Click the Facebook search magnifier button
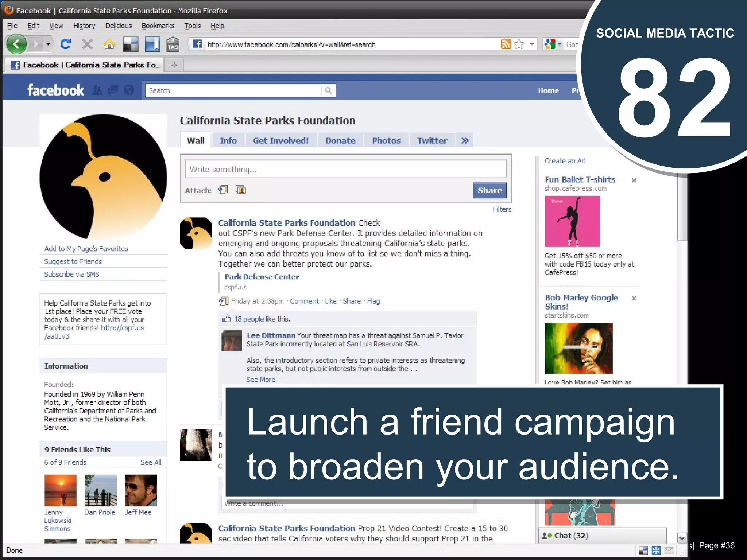Viewport: 747px width, 560px height. [x=328, y=90]
